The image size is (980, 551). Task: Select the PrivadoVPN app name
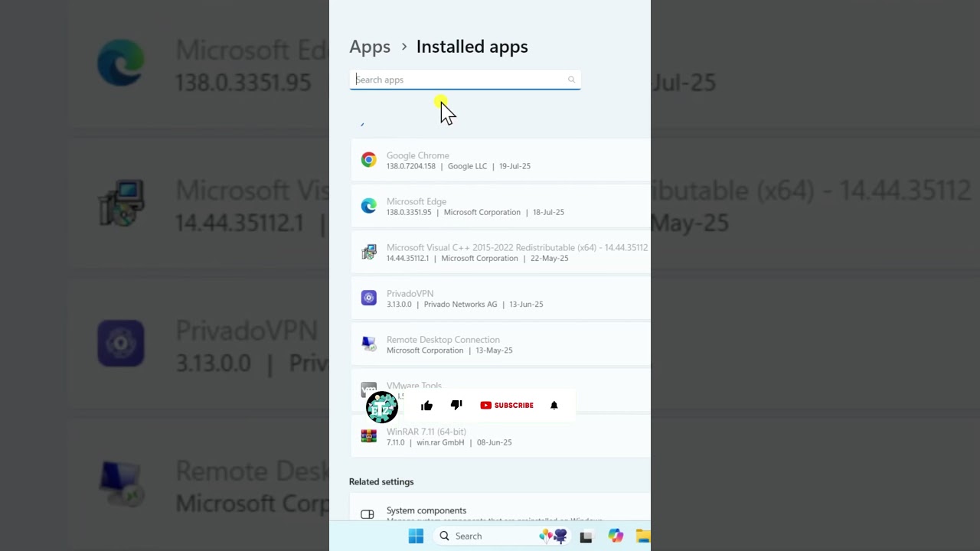click(410, 293)
